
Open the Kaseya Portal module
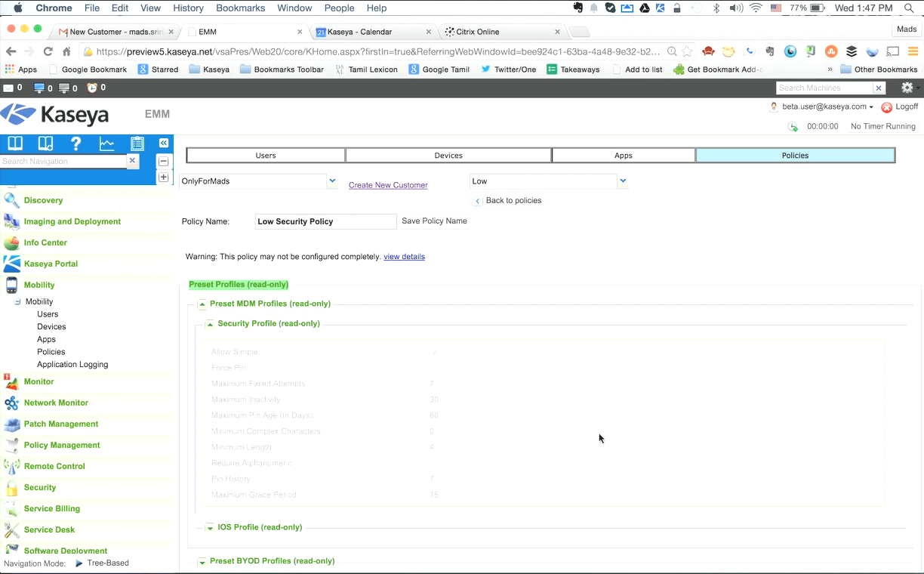tap(51, 264)
